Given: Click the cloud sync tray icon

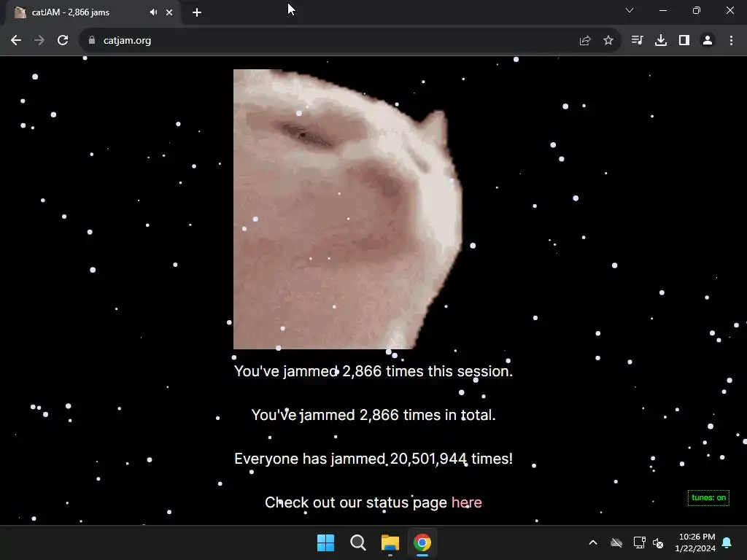Looking at the screenshot, I should click(x=616, y=542).
